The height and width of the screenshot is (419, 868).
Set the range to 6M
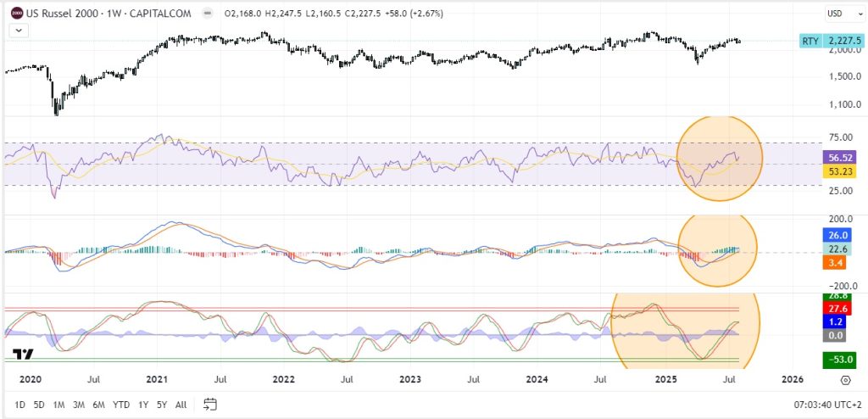(x=98, y=405)
